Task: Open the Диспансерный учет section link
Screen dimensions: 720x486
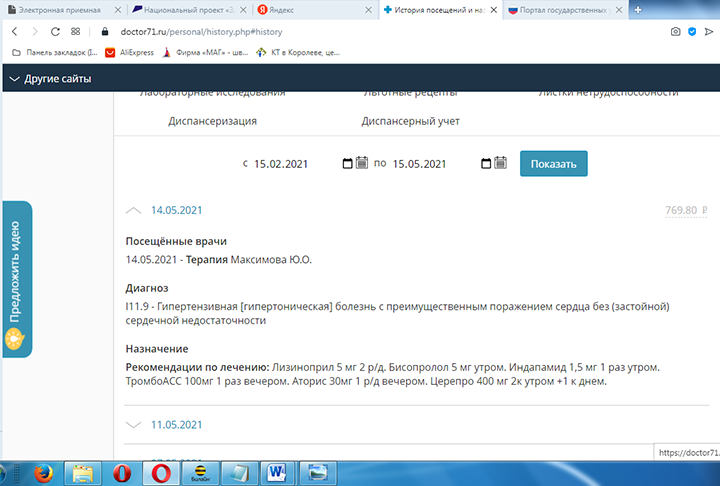Action: pyautogui.click(x=410, y=121)
